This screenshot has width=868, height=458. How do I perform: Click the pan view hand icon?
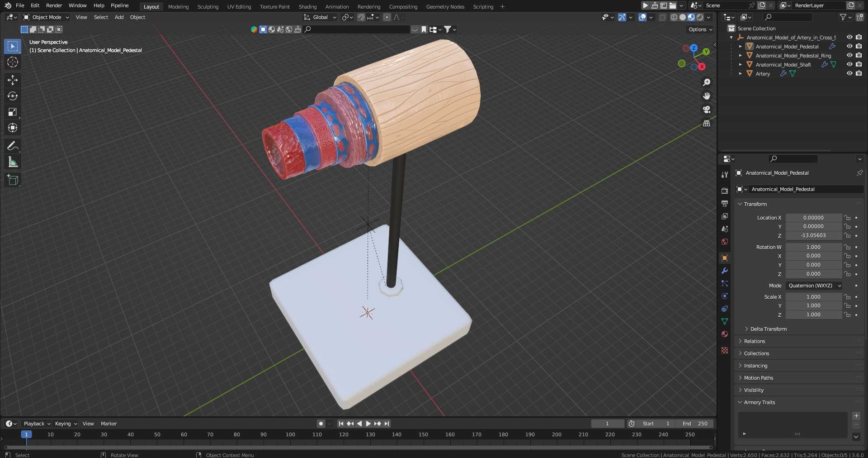(707, 96)
